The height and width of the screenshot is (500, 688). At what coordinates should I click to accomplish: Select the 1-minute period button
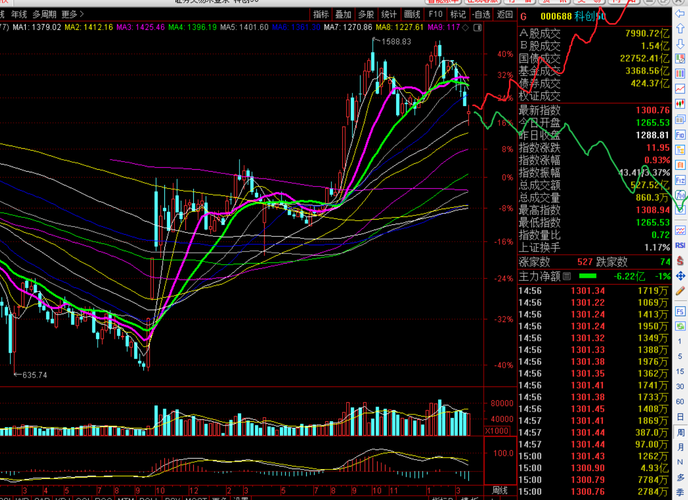point(680,341)
